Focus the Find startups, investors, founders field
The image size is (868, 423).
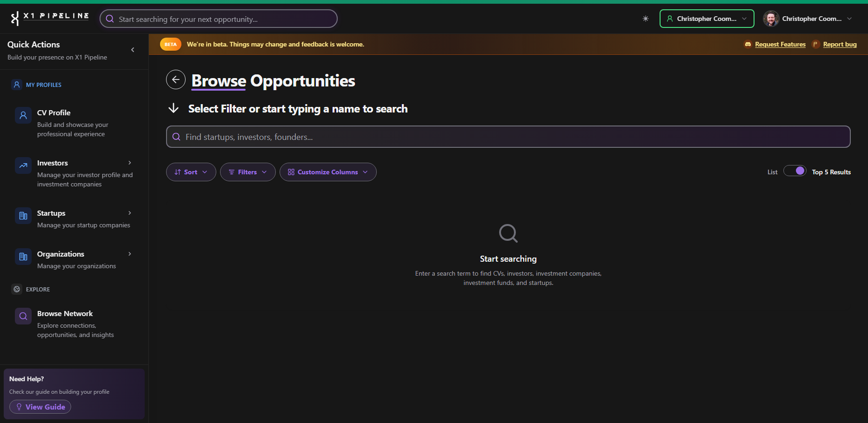(x=508, y=137)
